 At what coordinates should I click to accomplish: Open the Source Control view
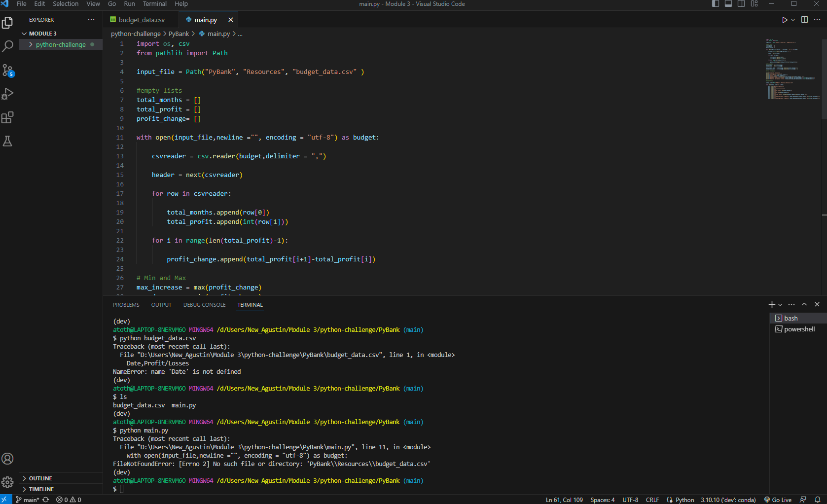coord(8,70)
